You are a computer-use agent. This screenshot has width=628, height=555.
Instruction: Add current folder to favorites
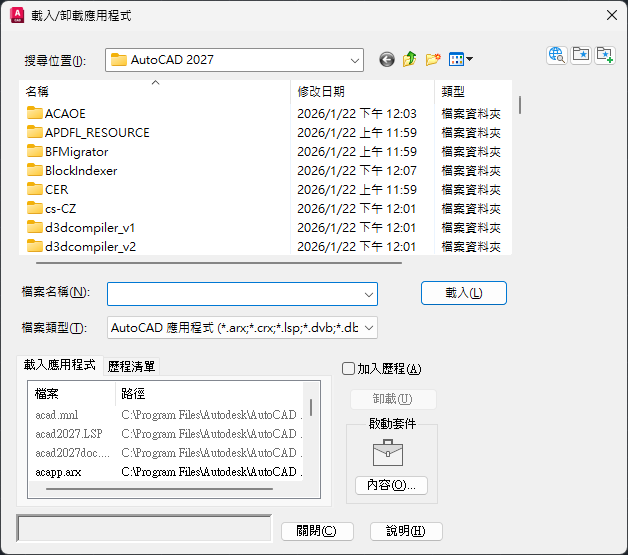pyautogui.click(x=605, y=55)
